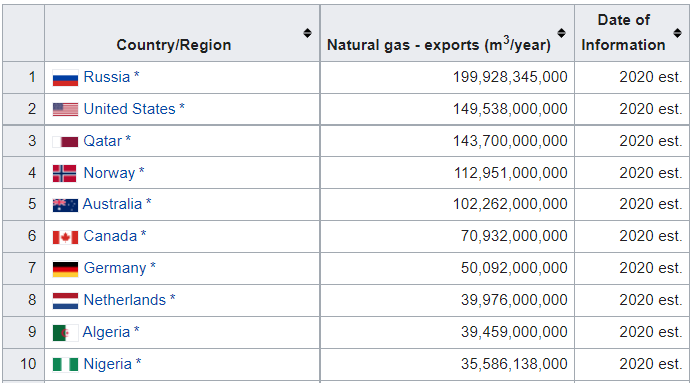The height and width of the screenshot is (383, 694).
Task: Click rank number 4 cell
Action: [23, 173]
